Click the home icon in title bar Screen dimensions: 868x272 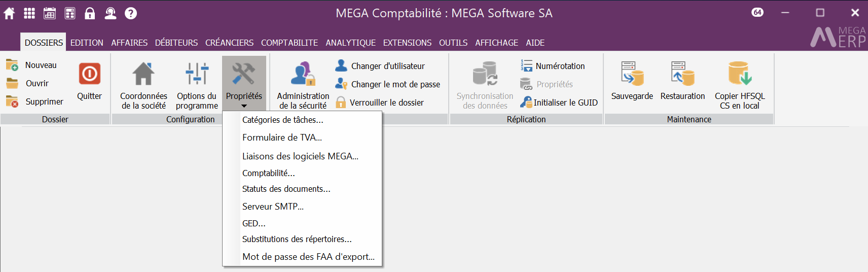point(9,13)
